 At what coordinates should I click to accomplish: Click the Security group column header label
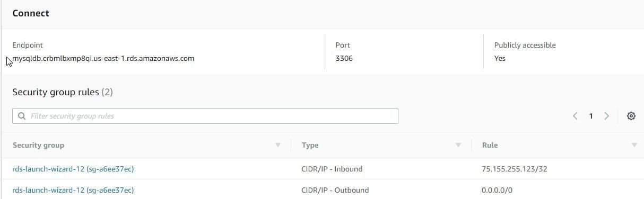[38, 145]
